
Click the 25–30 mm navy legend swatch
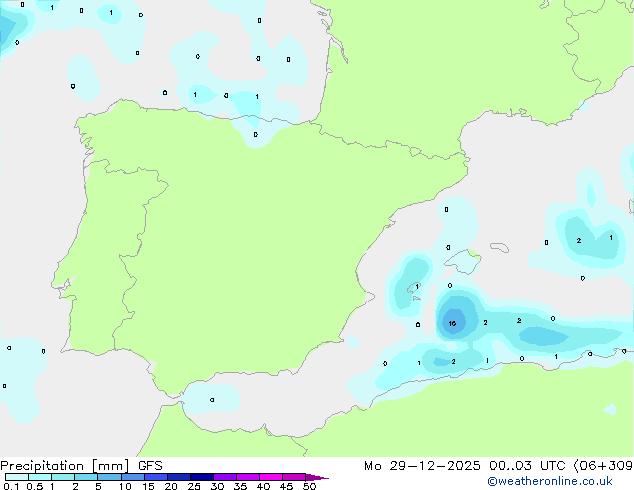pos(202,477)
